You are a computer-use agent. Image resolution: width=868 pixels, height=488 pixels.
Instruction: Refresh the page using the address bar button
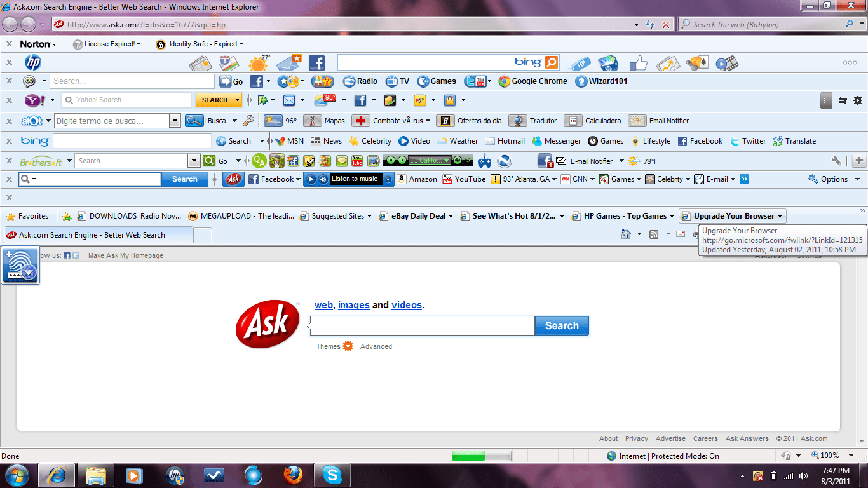[650, 25]
